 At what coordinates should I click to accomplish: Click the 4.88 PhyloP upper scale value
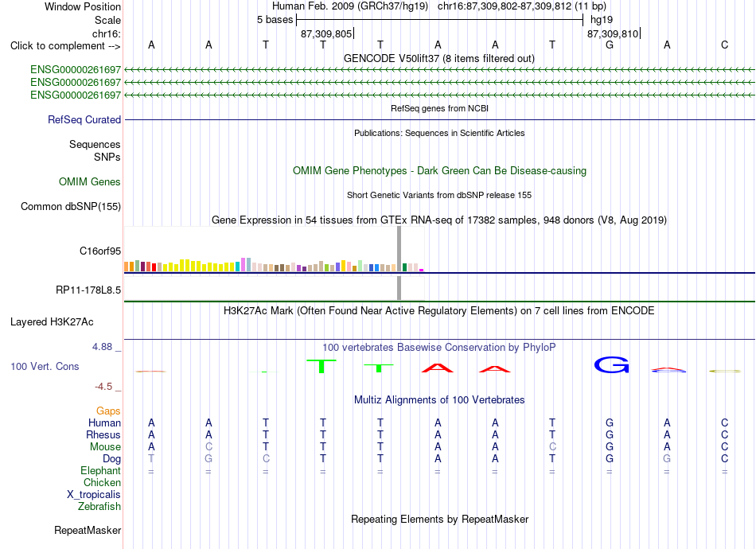(x=102, y=347)
